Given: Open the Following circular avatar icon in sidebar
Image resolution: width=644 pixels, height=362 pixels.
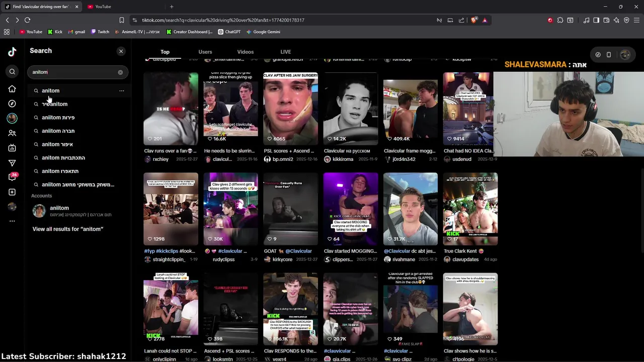Looking at the screenshot, I should point(12,118).
